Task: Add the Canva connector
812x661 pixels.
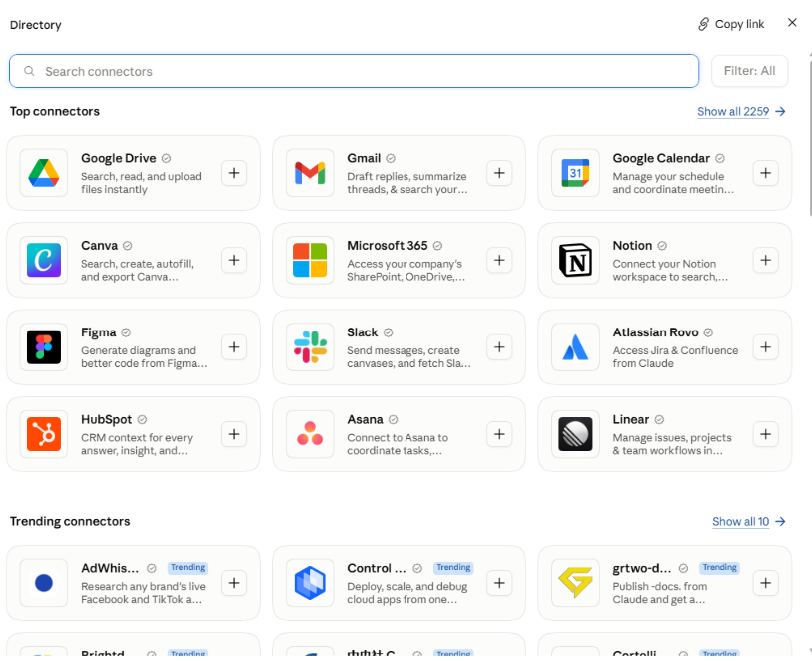Action: [234, 260]
